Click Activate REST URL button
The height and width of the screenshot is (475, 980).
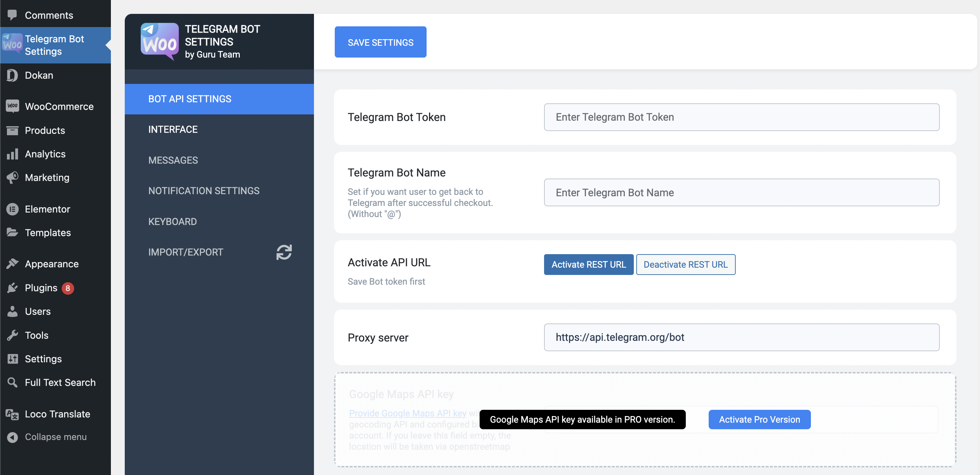coord(588,265)
